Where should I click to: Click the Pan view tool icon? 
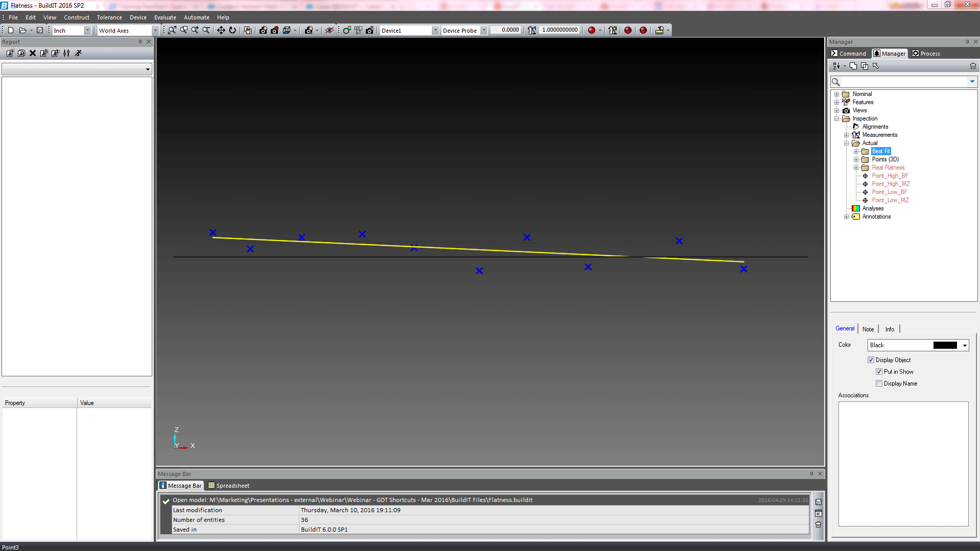coord(221,30)
